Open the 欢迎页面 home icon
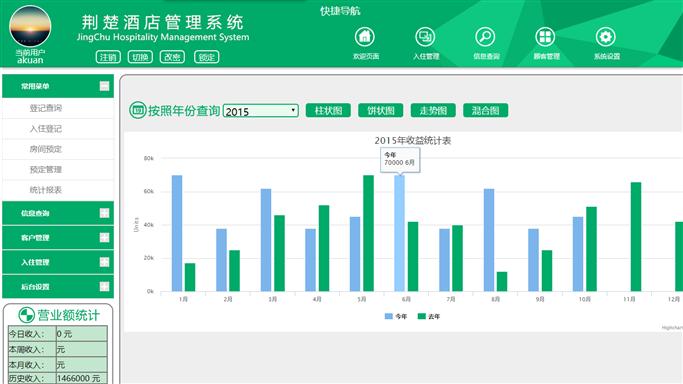683x384 pixels. pyautogui.click(x=365, y=37)
